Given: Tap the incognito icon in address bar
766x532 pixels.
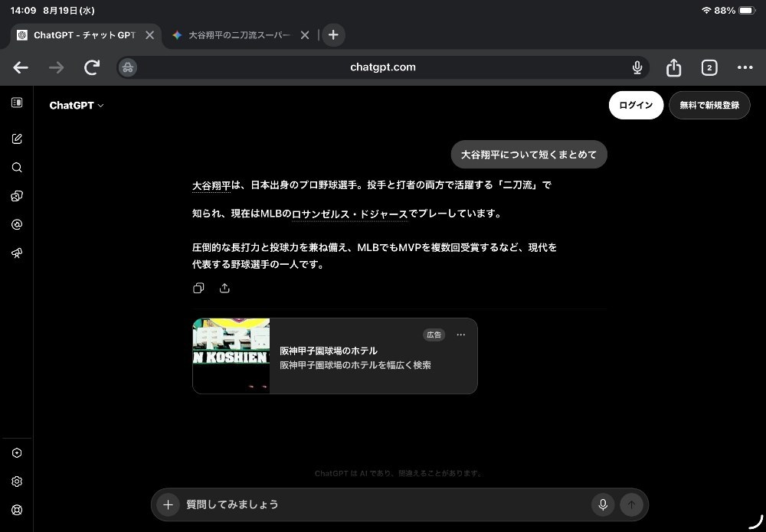Looking at the screenshot, I should [x=128, y=67].
